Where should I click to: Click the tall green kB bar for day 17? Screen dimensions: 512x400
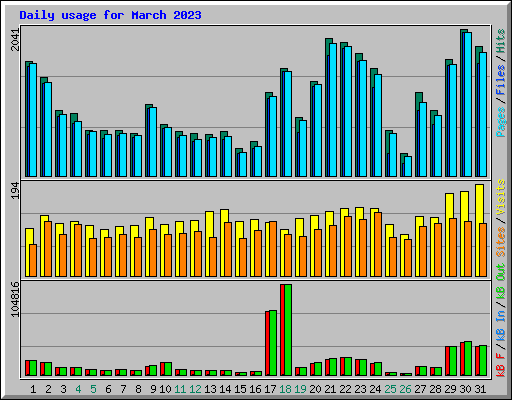273,343
